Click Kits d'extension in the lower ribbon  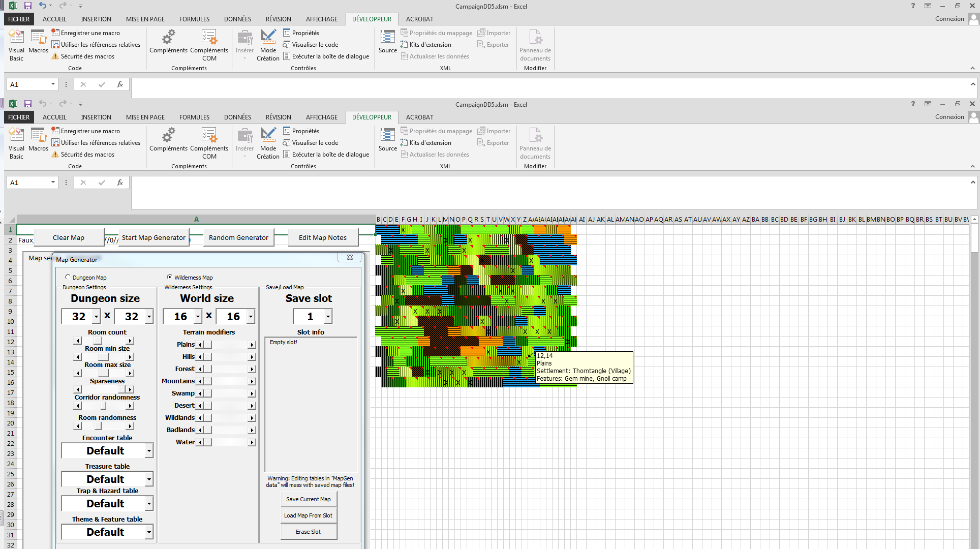[426, 143]
